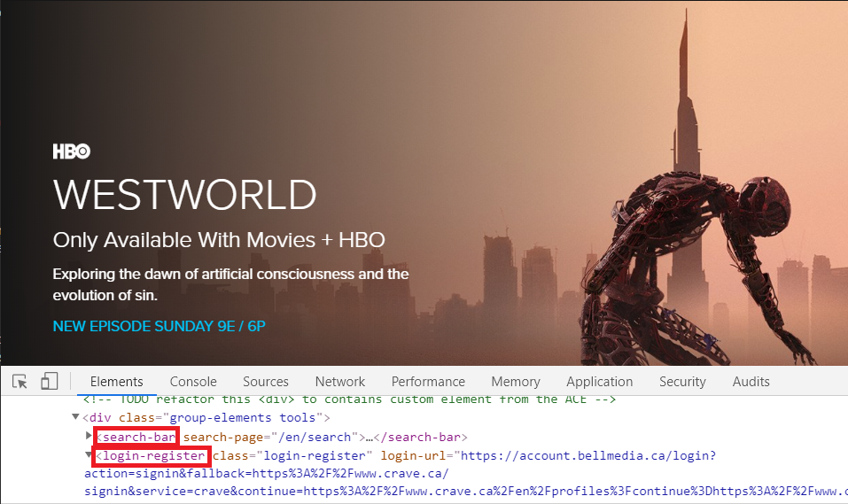Open the Network tab
The image size is (848, 504).
tap(340, 382)
